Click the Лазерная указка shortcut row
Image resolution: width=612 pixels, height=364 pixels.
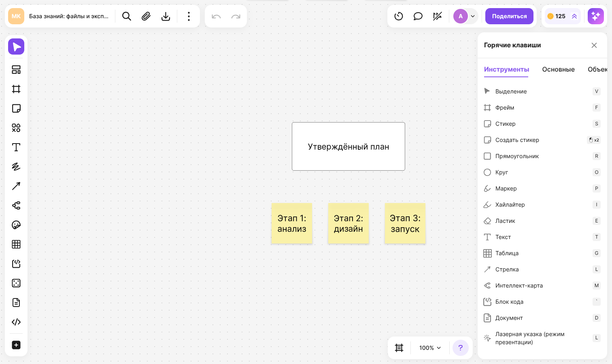(x=542, y=338)
